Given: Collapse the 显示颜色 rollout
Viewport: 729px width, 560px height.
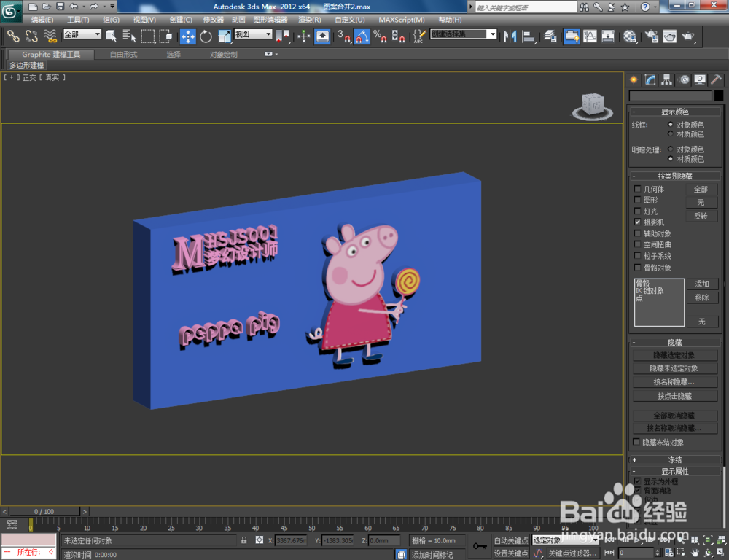Looking at the screenshot, I should pyautogui.click(x=674, y=112).
